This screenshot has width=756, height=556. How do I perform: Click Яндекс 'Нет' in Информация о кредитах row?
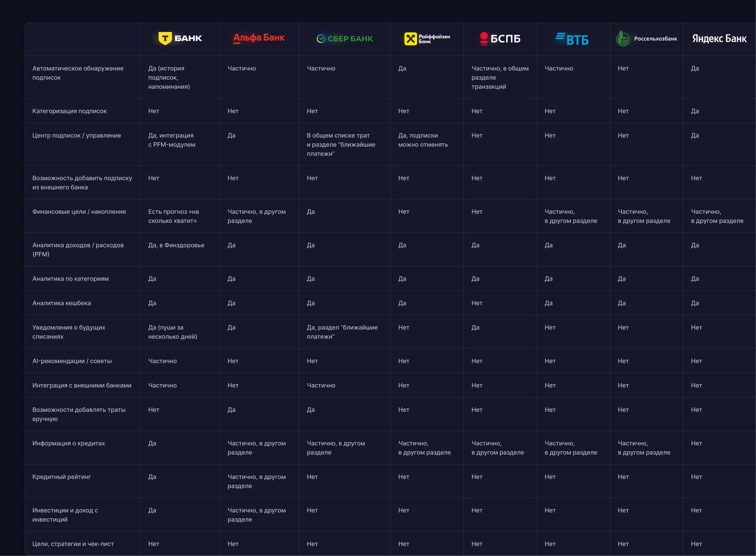[697, 444]
